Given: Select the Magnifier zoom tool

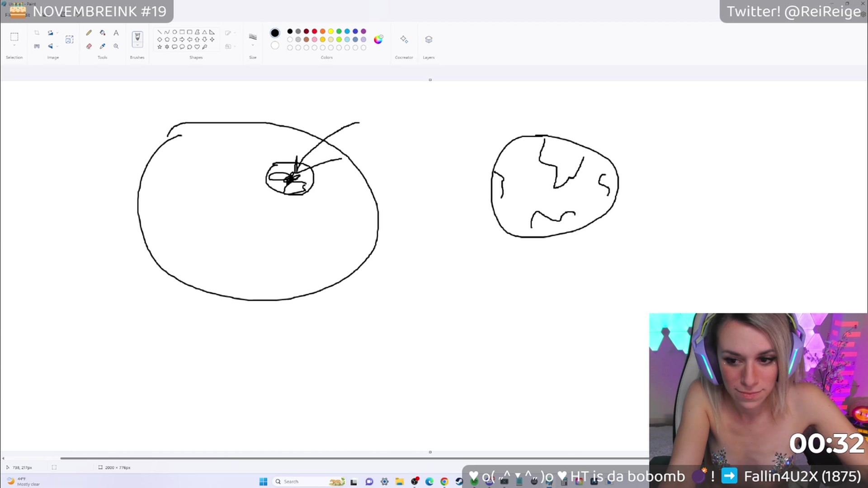Looking at the screenshot, I should coord(116,46).
